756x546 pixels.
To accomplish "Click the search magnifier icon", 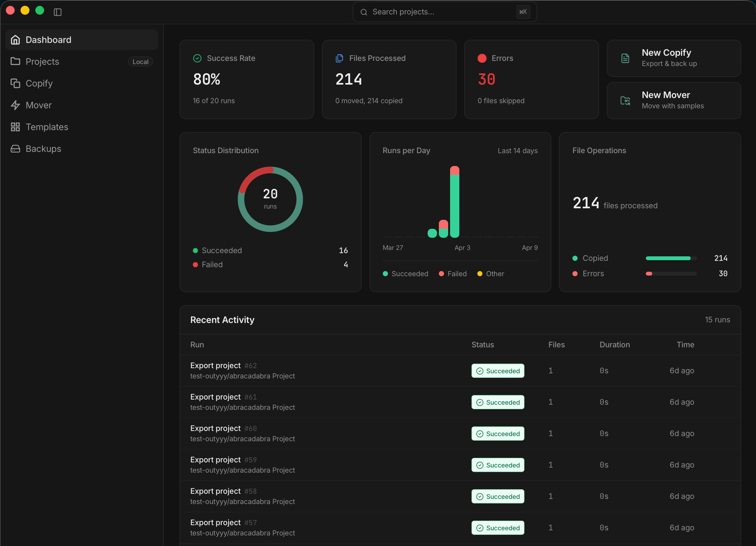I will [364, 12].
